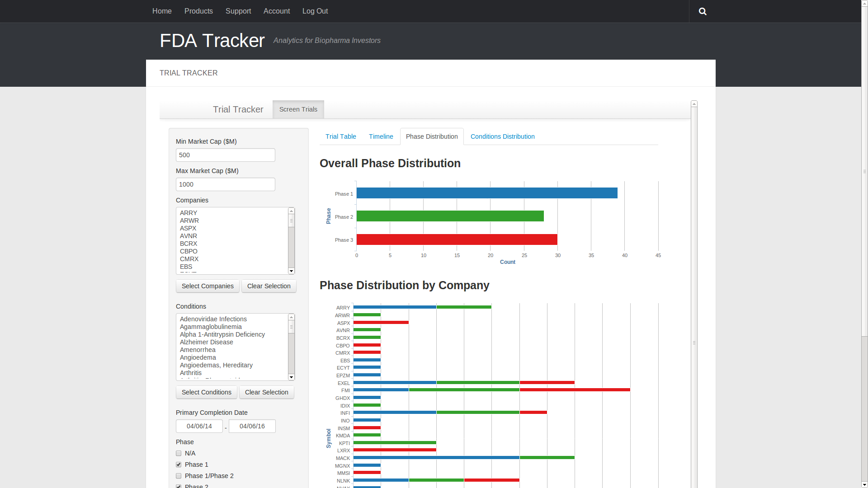Open the Timeline tab
Screen dimensions: 868x488
[x=381, y=136]
